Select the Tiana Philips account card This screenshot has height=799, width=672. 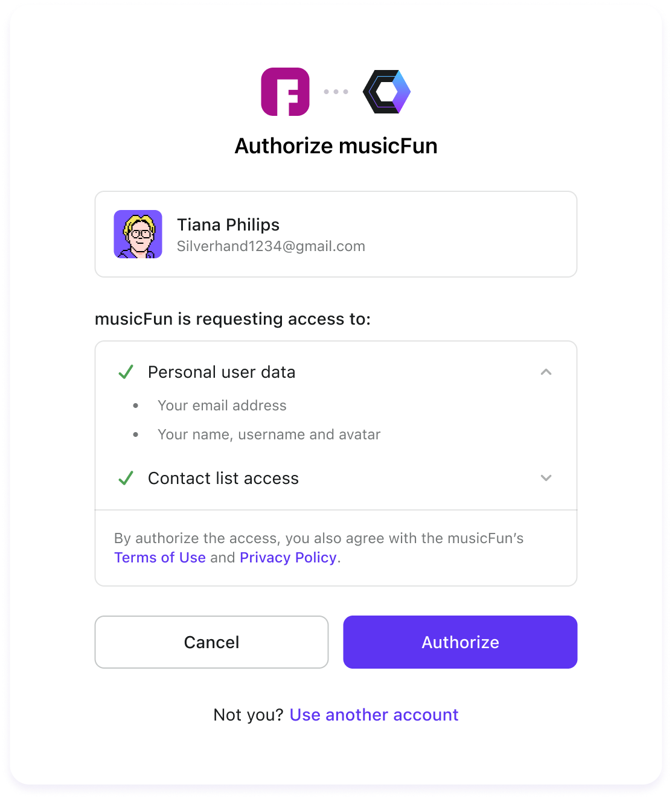(336, 234)
